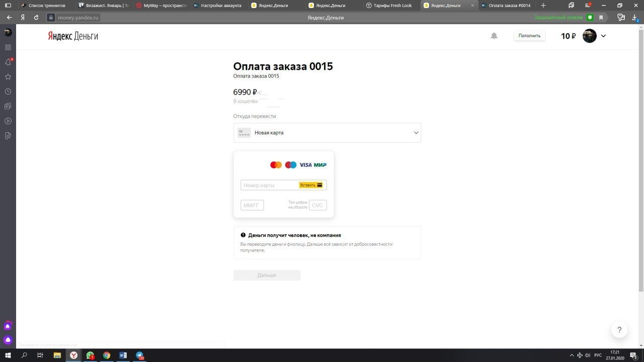Switch to the Оплата заказа #0014 tab
The width and height of the screenshot is (644, 362).
[507, 6]
